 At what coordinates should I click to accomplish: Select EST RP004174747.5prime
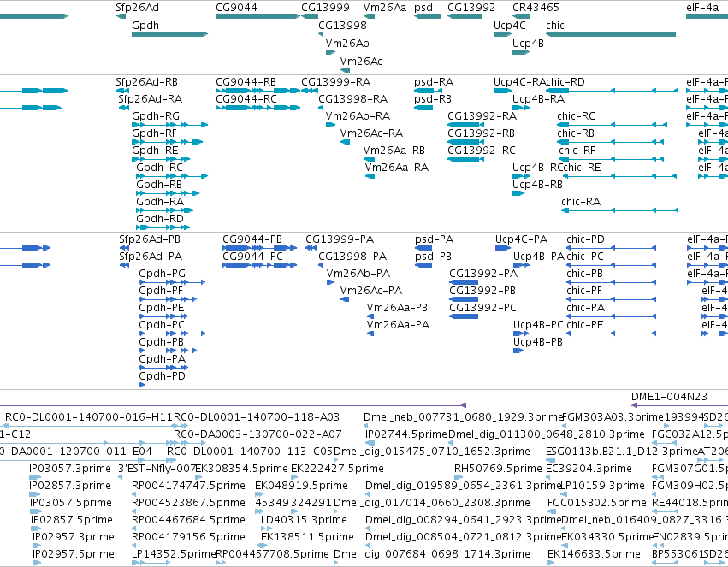tap(188, 486)
